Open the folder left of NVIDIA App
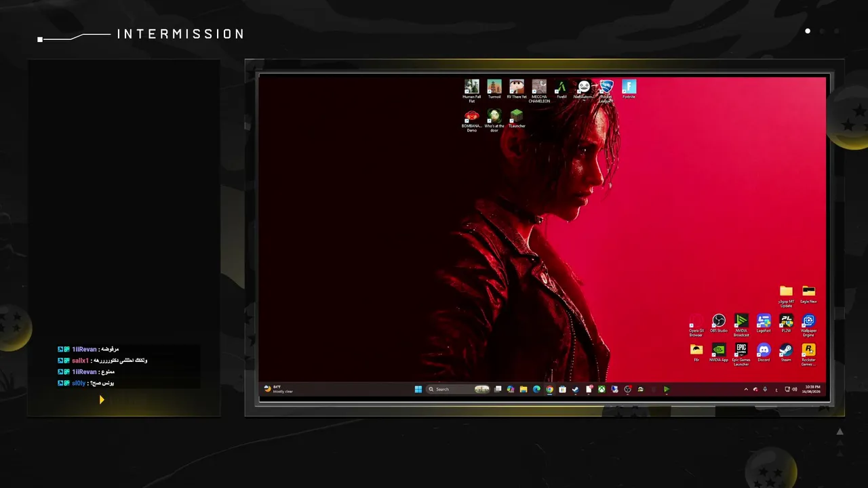868x488 pixels. [696, 353]
